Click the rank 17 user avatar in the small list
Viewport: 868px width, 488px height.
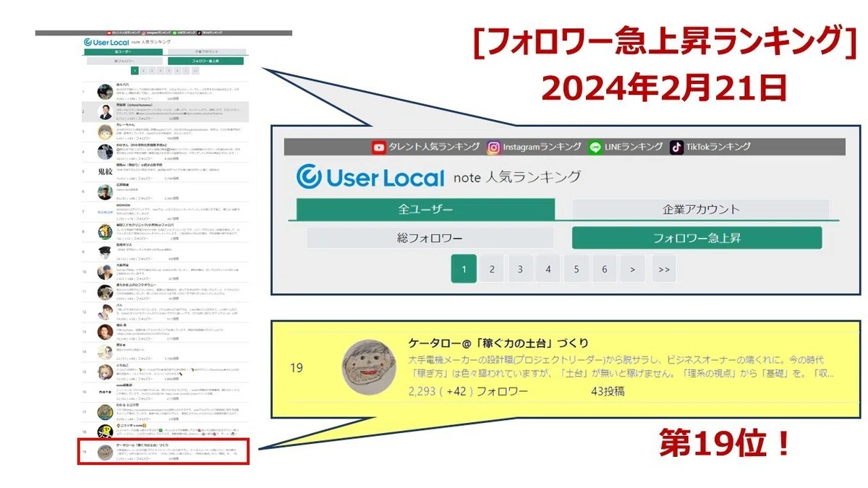(x=106, y=412)
